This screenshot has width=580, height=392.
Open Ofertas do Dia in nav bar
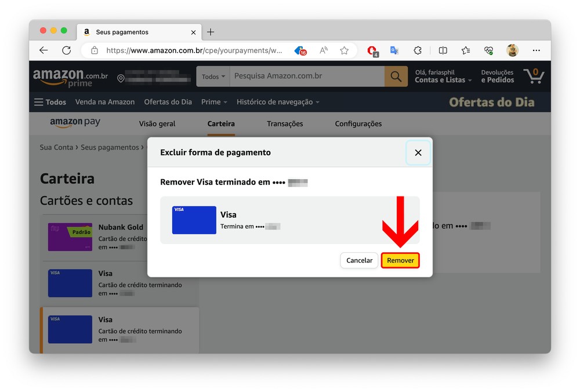168,102
